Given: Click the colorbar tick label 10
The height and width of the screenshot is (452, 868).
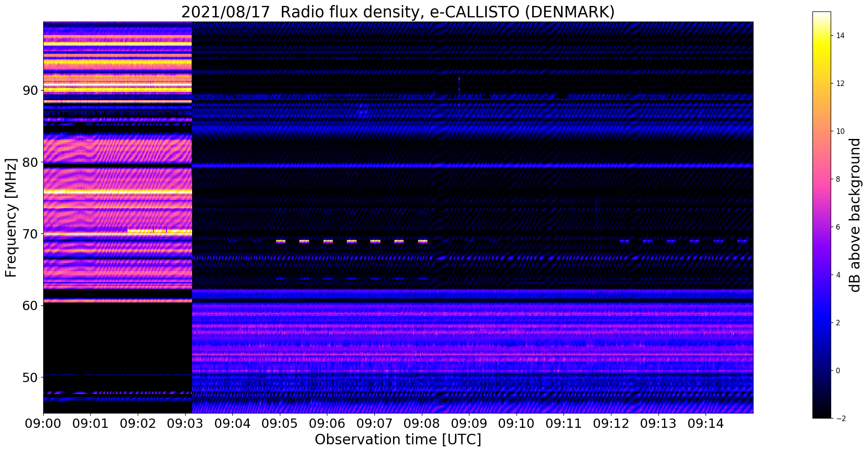Looking at the screenshot, I should coord(840,131).
